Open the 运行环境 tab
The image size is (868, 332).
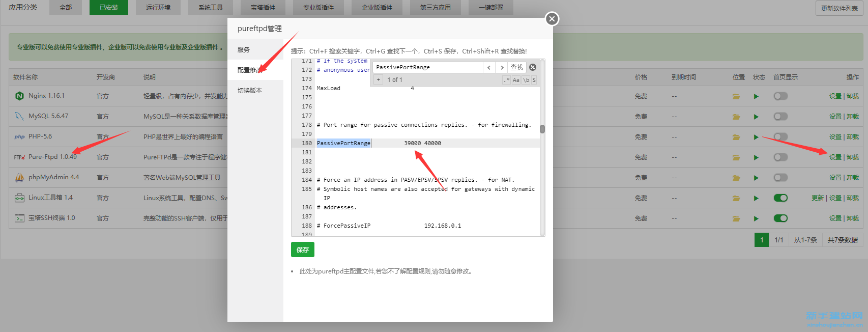tap(158, 7)
